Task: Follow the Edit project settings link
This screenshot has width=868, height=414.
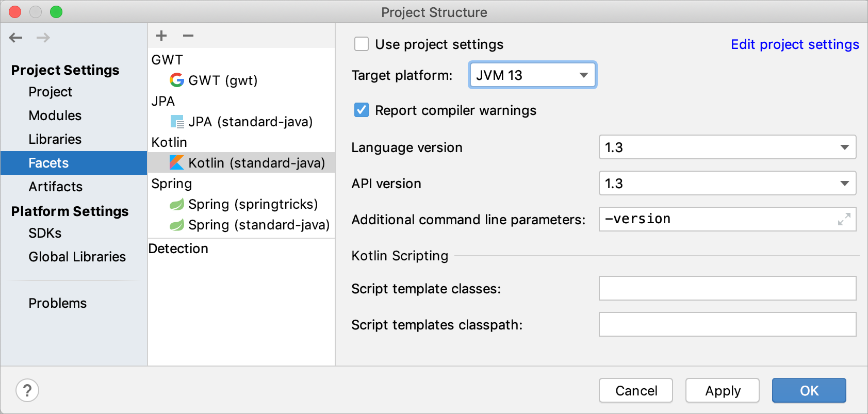Action: tap(794, 44)
